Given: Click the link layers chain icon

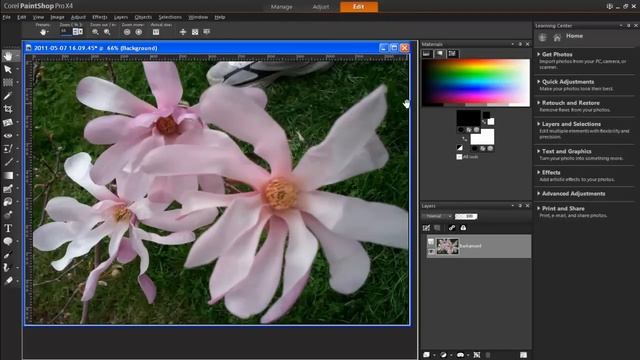Looking at the screenshot, I should tap(451, 228).
